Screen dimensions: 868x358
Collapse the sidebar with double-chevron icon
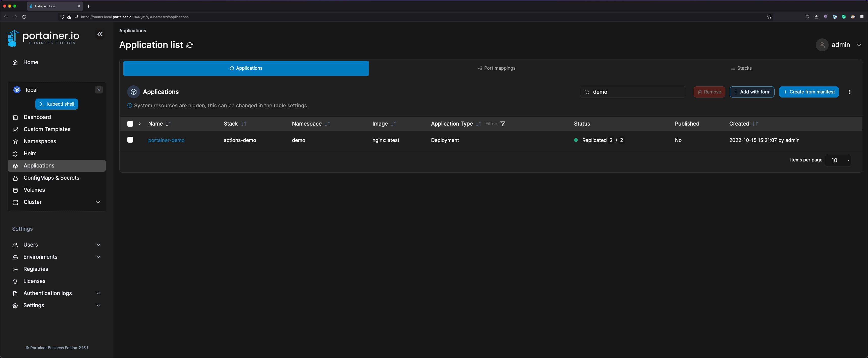pos(100,34)
